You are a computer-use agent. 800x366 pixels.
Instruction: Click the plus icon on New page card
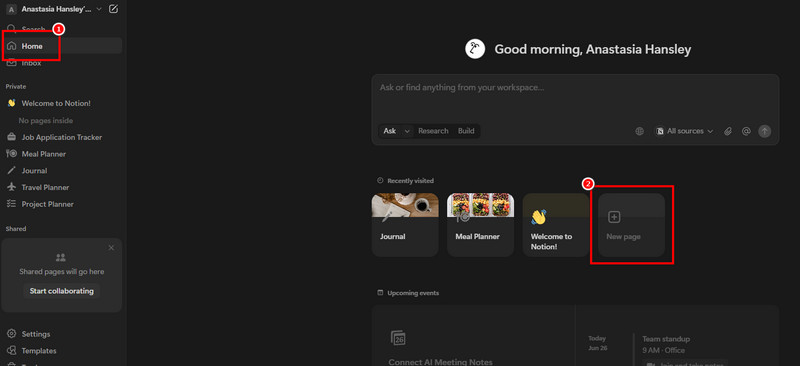tap(614, 217)
